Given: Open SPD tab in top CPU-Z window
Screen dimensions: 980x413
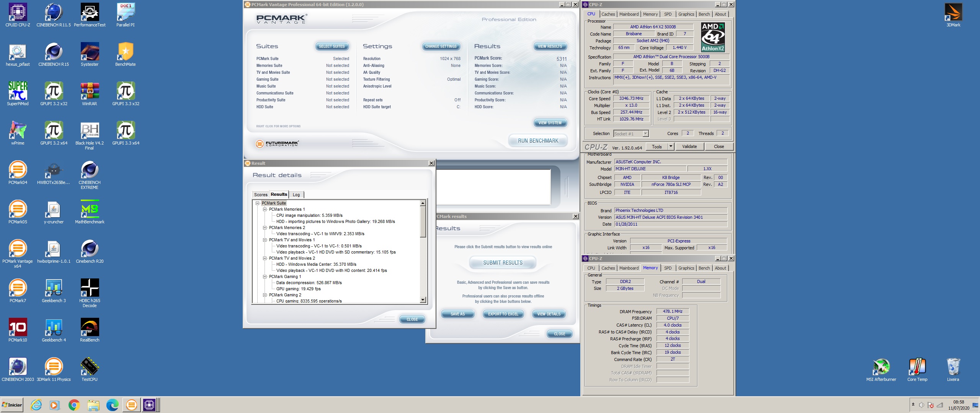Looking at the screenshot, I should 668,14.
